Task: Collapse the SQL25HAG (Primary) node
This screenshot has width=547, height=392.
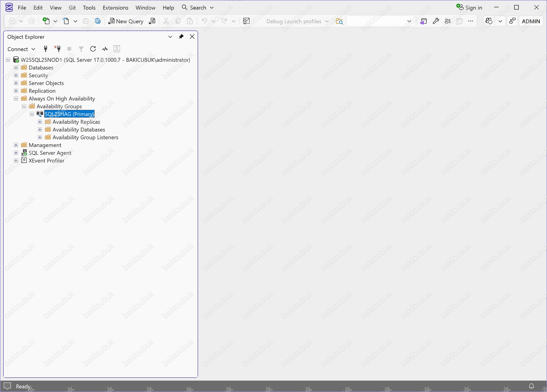Action: 32,114
